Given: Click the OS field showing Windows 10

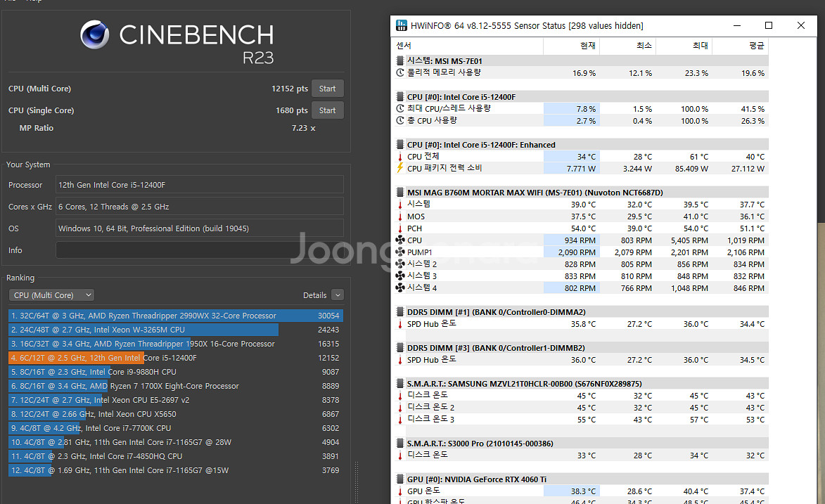Looking at the screenshot, I should click(200, 228).
